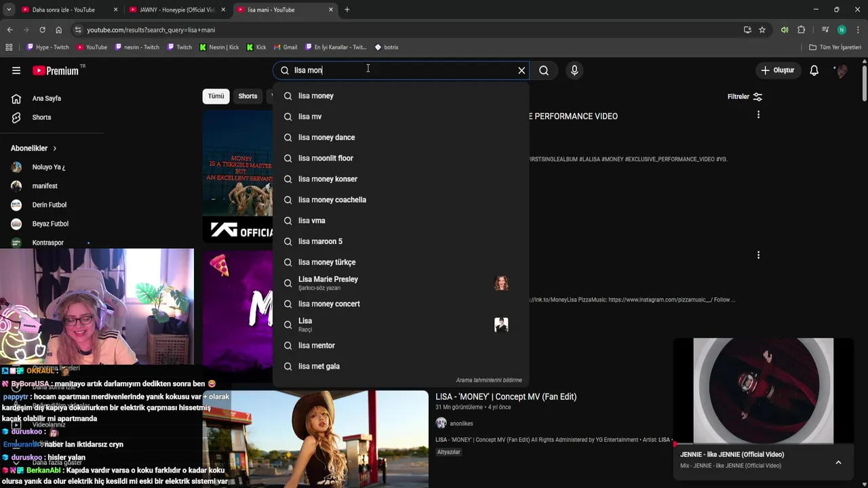Open a new browser tab
The image size is (868, 488).
347,9
